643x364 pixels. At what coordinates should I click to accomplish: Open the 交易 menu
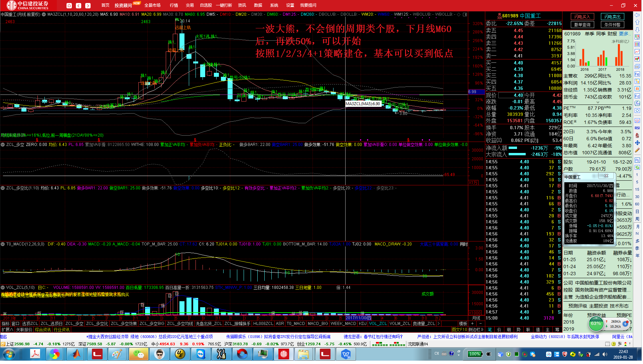coord(190,5)
